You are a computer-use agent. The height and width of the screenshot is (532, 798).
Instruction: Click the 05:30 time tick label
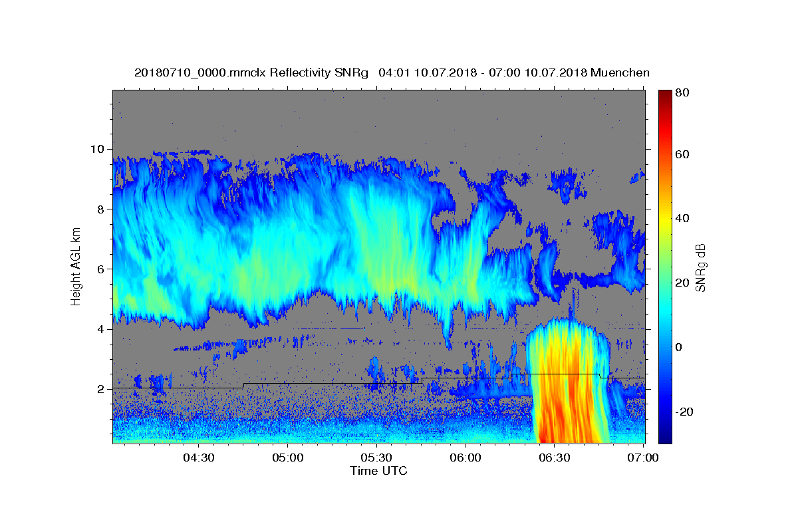376,458
